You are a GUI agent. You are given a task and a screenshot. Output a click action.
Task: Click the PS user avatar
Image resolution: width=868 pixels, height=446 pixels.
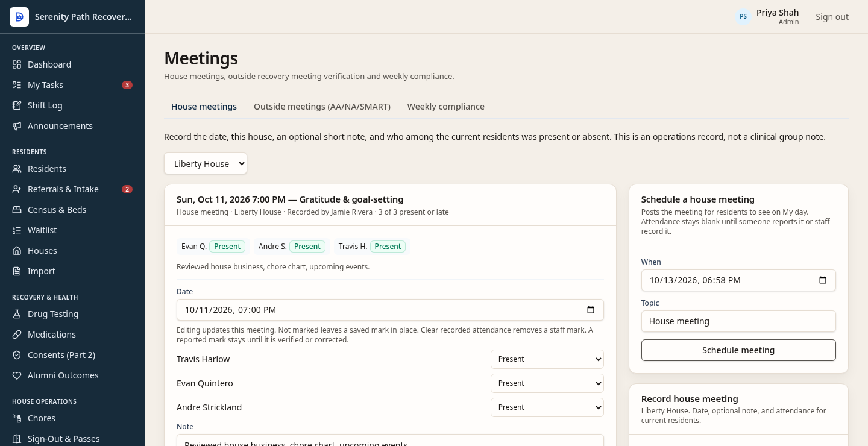click(743, 17)
